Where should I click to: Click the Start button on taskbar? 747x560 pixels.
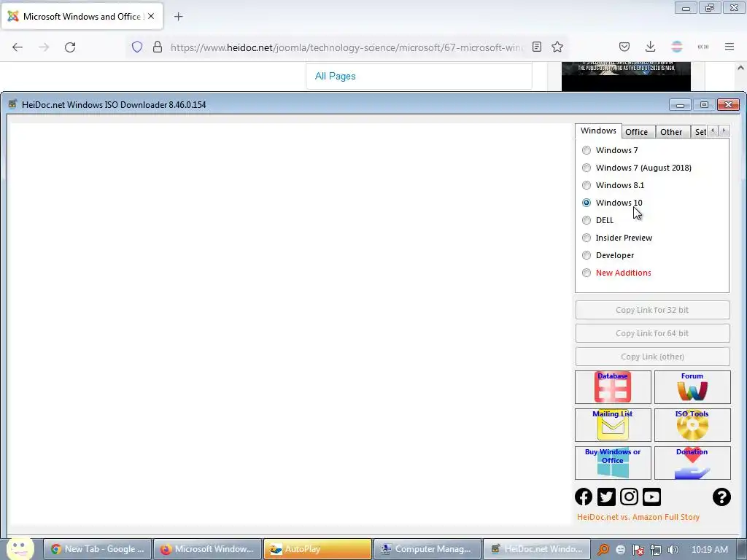(x=19, y=548)
